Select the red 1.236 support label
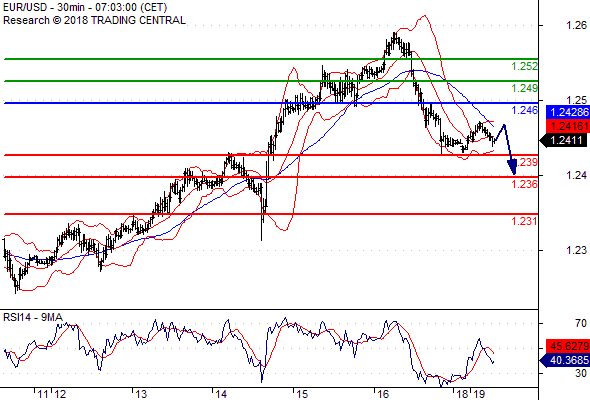The width and height of the screenshot is (590, 400). coord(524,184)
